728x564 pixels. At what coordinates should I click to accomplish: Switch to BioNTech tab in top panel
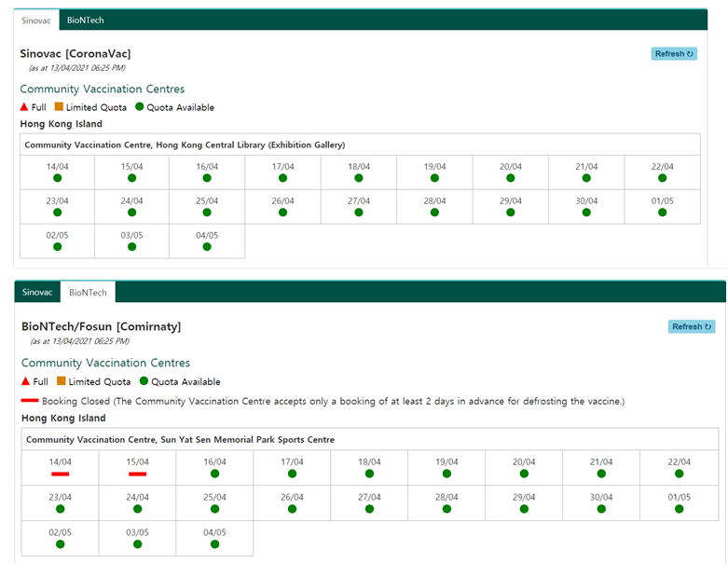[x=86, y=20]
